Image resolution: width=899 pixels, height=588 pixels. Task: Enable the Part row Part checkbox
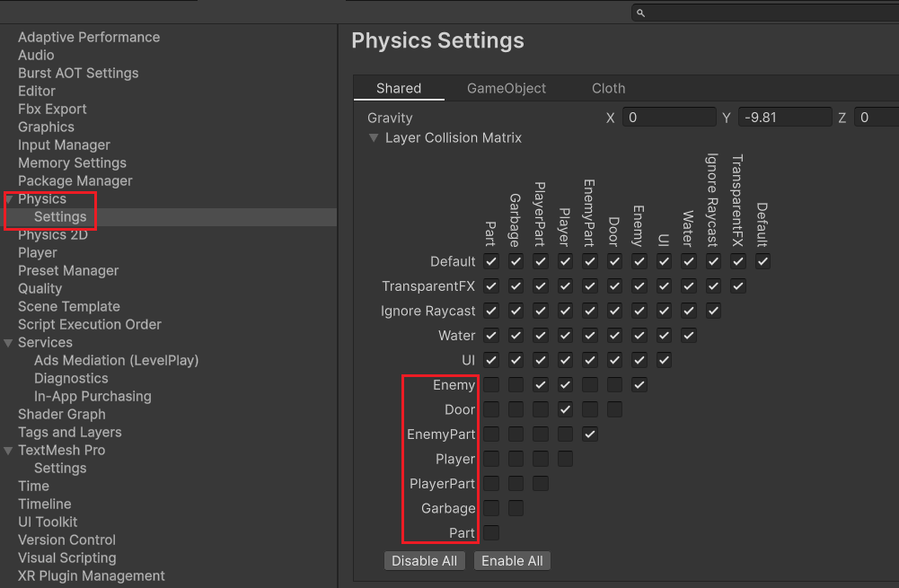pyautogui.click(x=491, y=533)
